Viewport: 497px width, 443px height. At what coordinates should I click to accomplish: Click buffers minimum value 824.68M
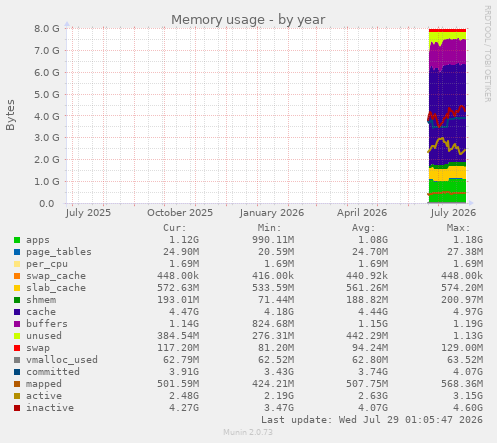click(x=273, y=324)
